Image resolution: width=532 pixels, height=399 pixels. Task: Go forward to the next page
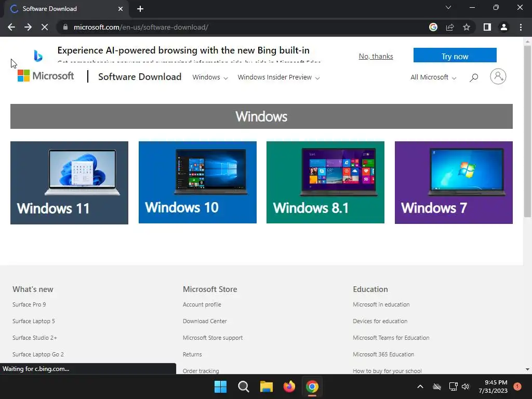(28, 27)
